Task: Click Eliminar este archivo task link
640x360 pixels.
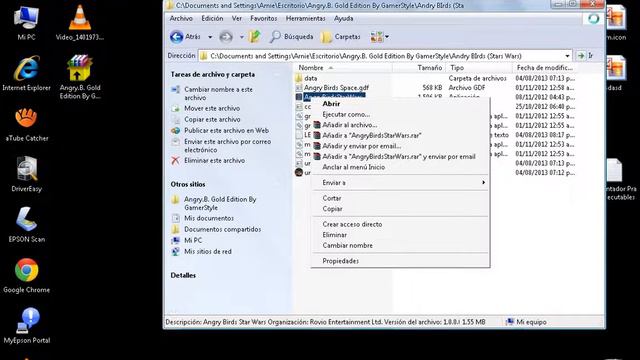Action: [x=214, y=160]
